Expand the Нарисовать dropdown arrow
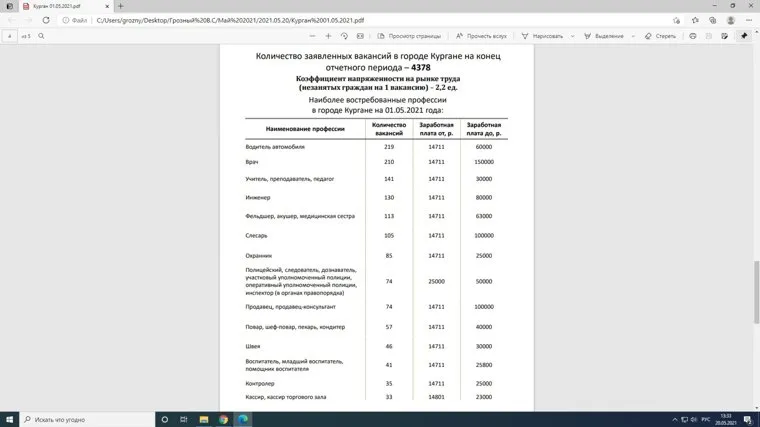 pos(572,36)
